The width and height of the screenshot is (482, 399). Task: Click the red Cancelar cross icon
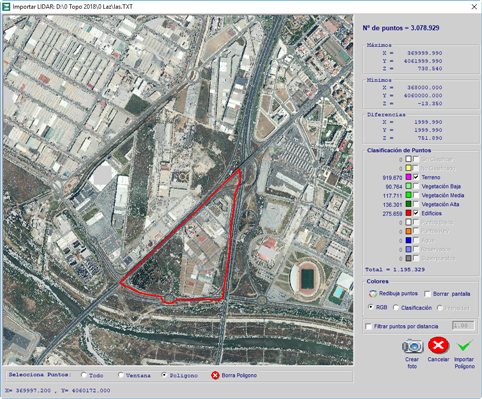(438, 345)
